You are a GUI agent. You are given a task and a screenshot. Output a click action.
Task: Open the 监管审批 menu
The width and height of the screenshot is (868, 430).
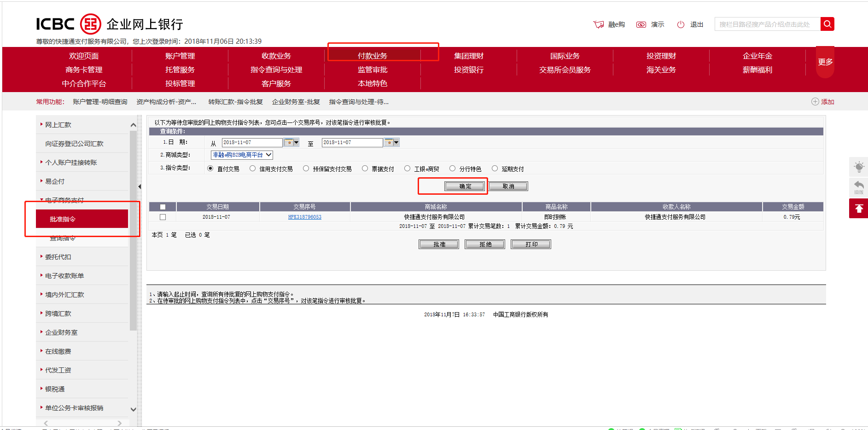tap(373, 70)
